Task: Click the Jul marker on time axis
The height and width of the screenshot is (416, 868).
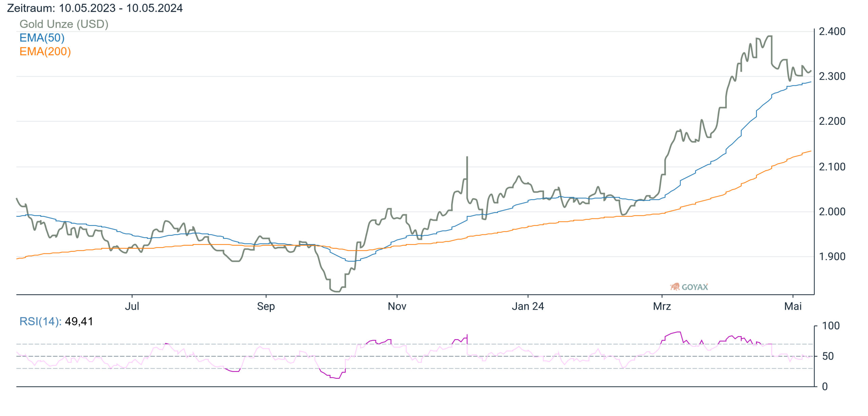Action: (x=132, y=306)
